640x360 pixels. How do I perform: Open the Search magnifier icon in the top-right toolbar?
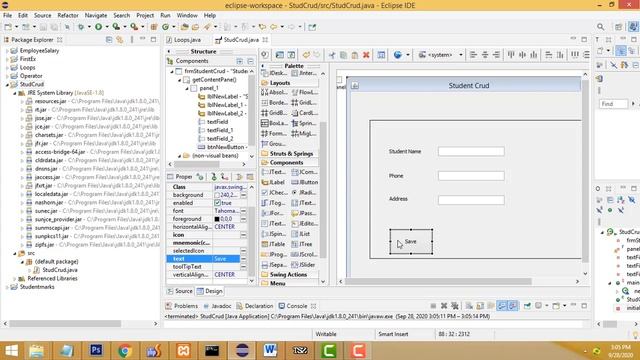[600, 27]
